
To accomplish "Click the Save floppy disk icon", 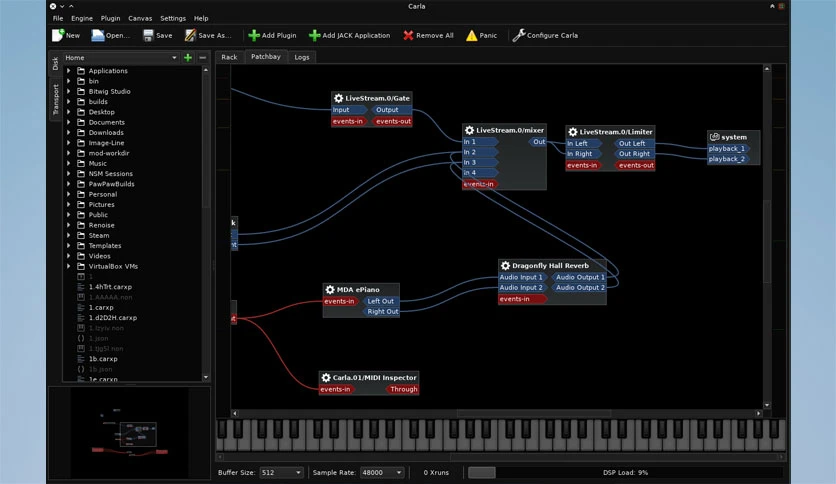I will [x=148, y=35].
